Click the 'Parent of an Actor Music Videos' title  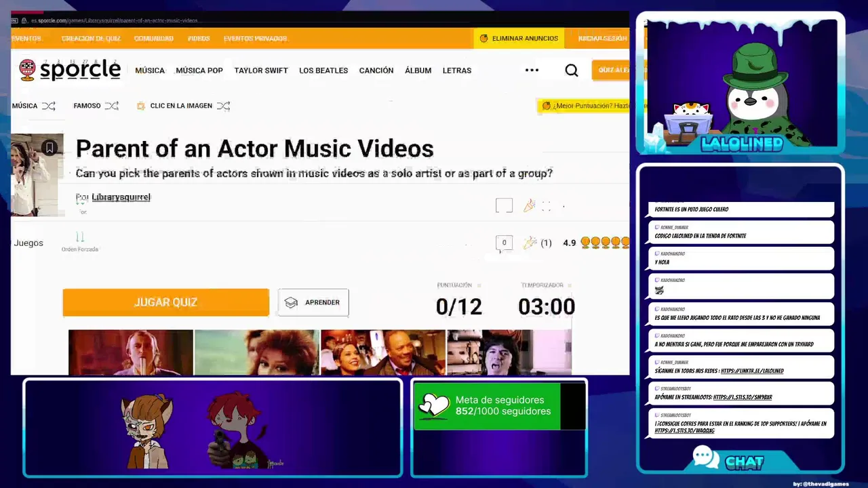pyautogui.click(x=254, y=148)
